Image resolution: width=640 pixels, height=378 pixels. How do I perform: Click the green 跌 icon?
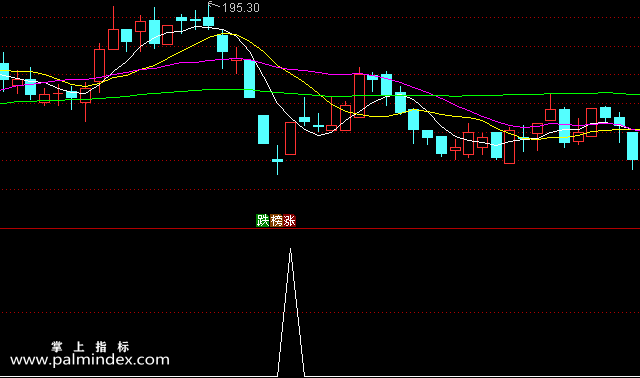tap(262, 221)
